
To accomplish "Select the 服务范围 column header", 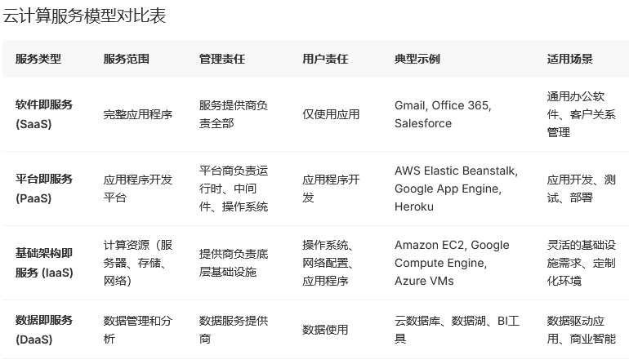I will 127,59.
